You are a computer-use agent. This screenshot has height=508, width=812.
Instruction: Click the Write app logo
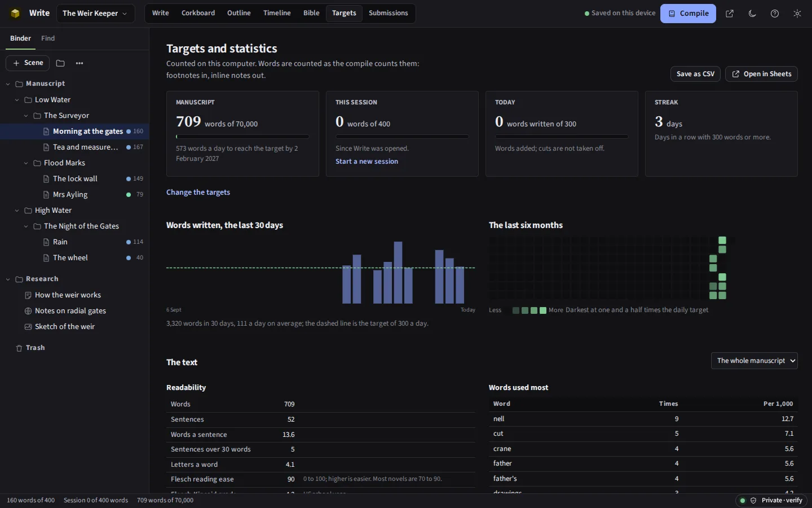point(15,13)
